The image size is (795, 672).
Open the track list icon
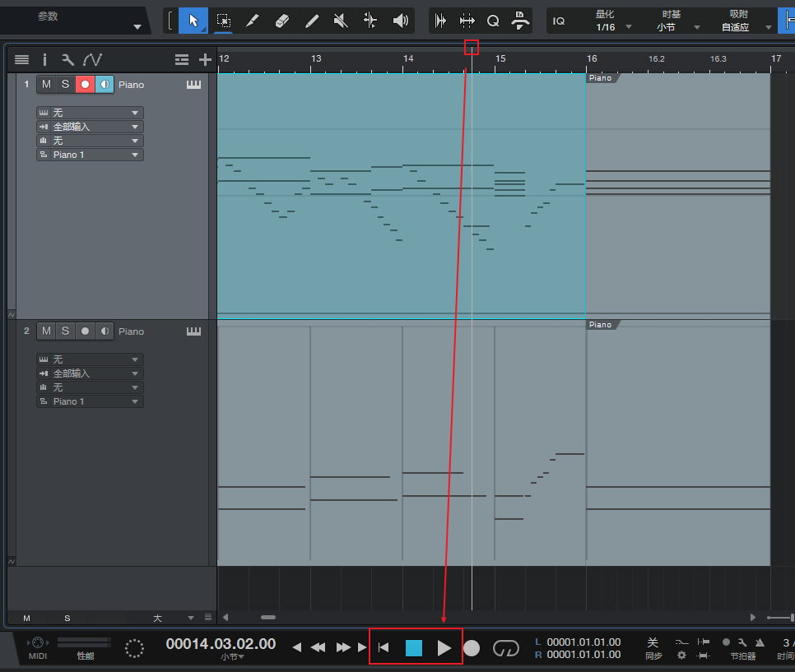(21, 60)
